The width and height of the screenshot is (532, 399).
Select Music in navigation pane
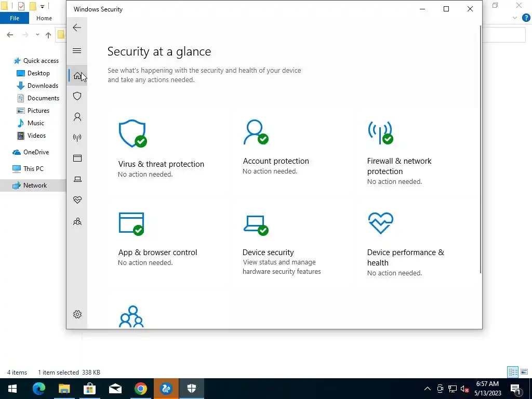[30, 123]
